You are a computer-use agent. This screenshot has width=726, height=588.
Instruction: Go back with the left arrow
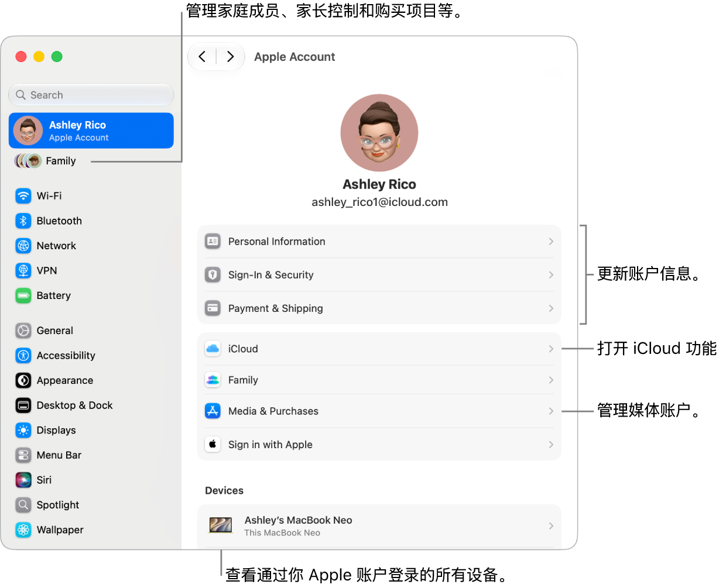[x=202, y=57]
